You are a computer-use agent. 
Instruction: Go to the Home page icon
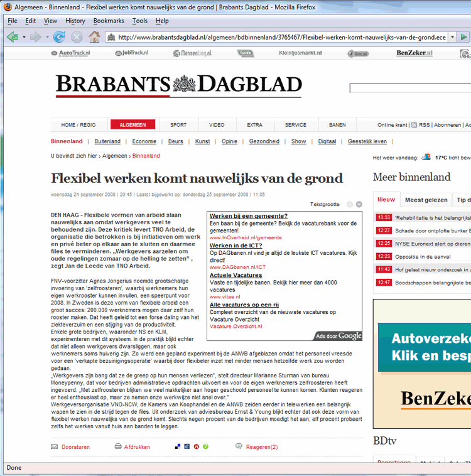click(x=94, y=37)
